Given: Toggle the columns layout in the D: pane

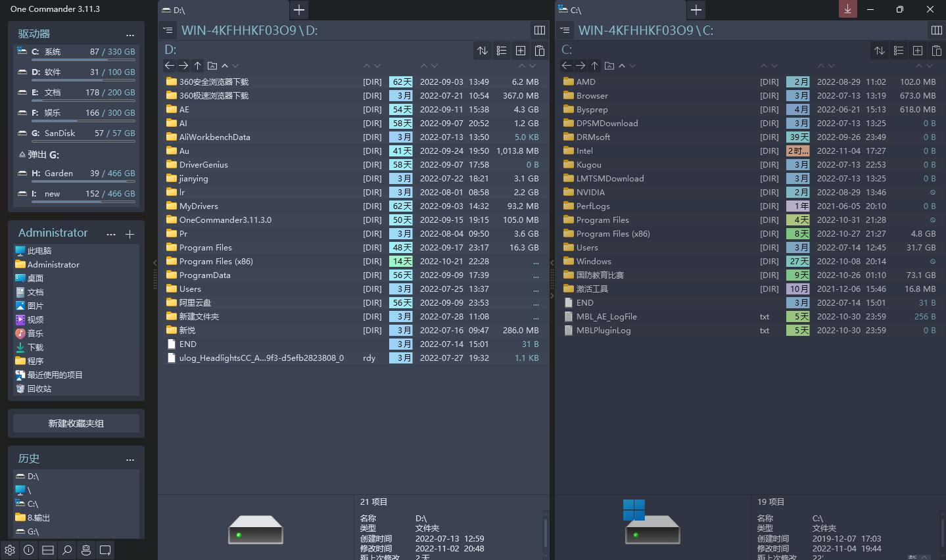Looking at the screenshot, I should [539, 30].
